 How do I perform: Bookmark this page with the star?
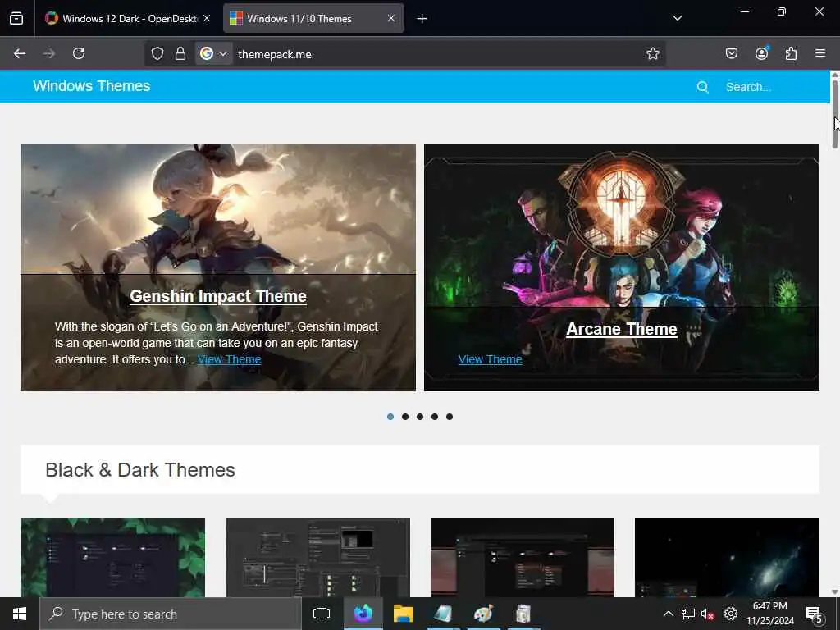[652, 53]
